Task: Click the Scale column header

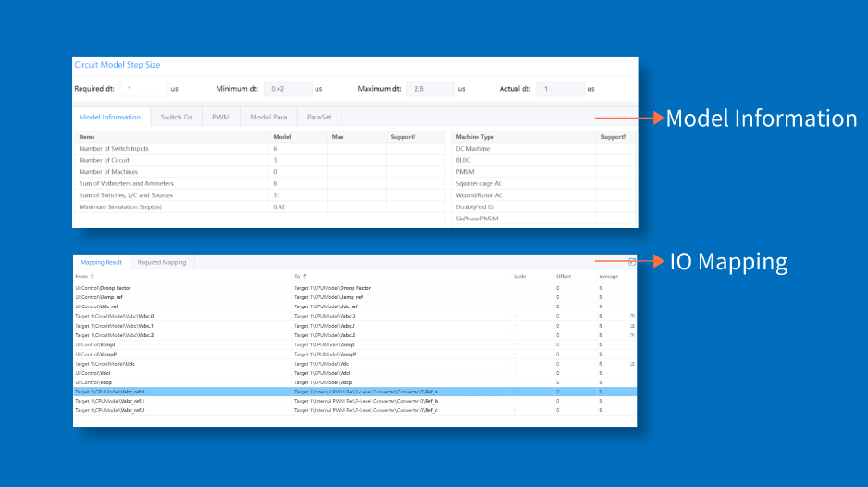Action: click(519, 276)
